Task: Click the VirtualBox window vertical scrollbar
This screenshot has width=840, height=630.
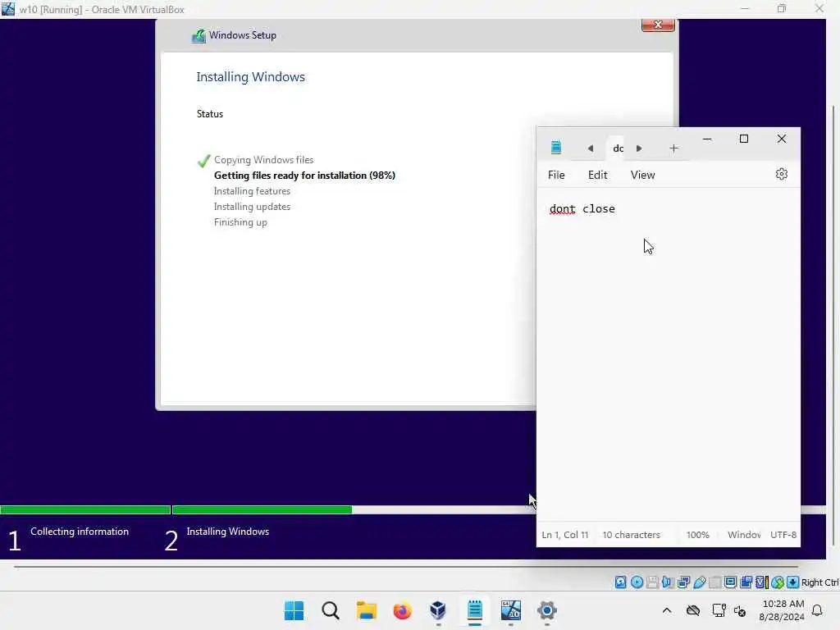Action: pyautogui.click(x=833, y=326)
